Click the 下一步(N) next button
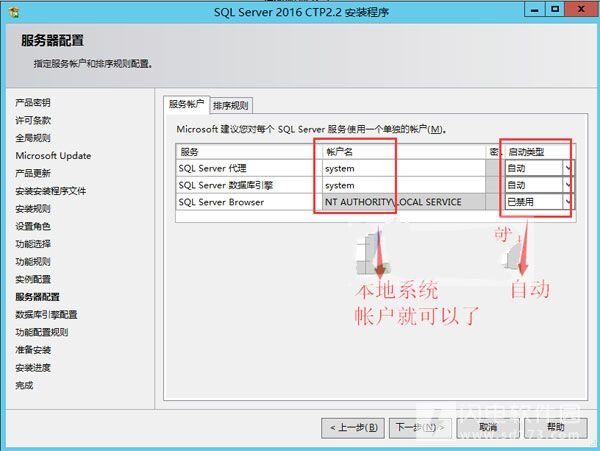 coord(420,427)
